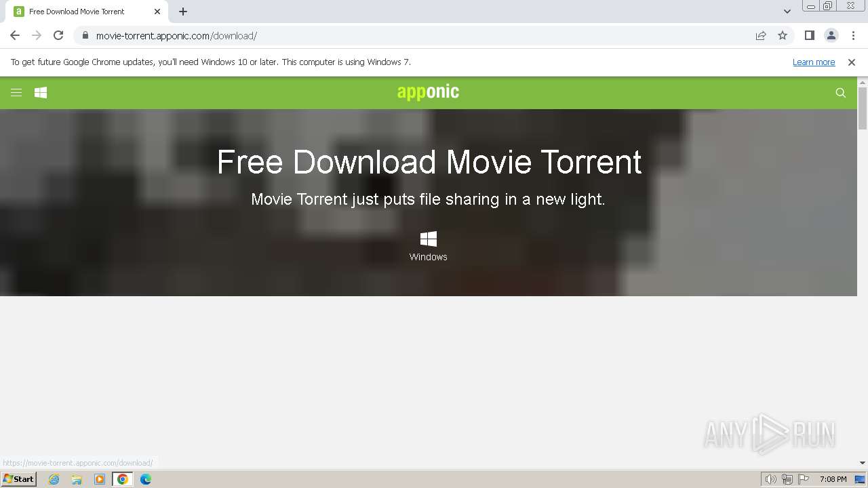This screenshot has height=488, width=868.
Task: Click the page scrollbar up arrow
Action: [863, 83]
